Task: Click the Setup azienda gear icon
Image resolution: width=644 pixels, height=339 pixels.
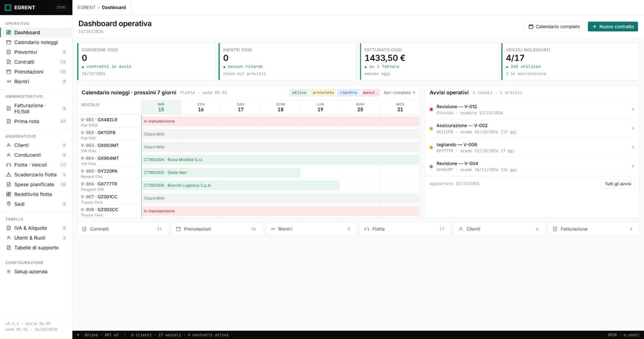Action: [x=9, y=272]
